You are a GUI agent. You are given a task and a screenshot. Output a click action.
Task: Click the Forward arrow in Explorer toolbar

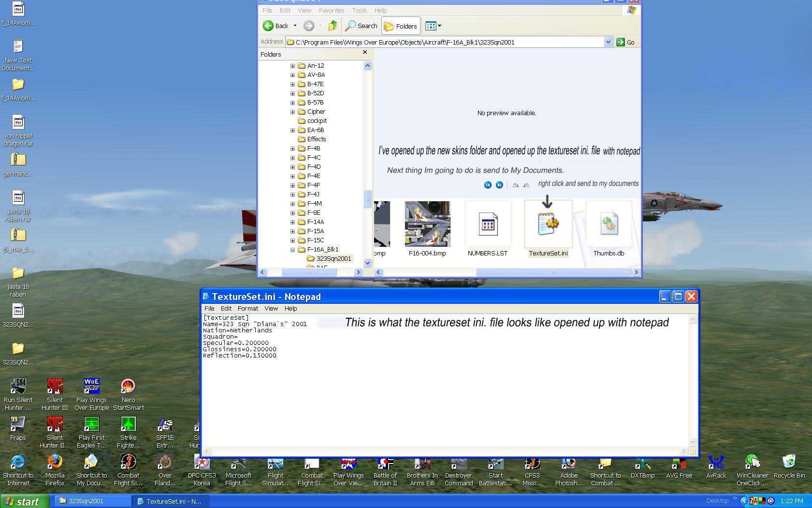click(x=309, y=26)
